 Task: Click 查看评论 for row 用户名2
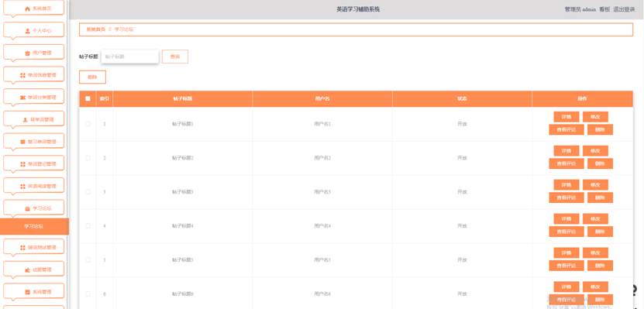[x=567, y=163]
